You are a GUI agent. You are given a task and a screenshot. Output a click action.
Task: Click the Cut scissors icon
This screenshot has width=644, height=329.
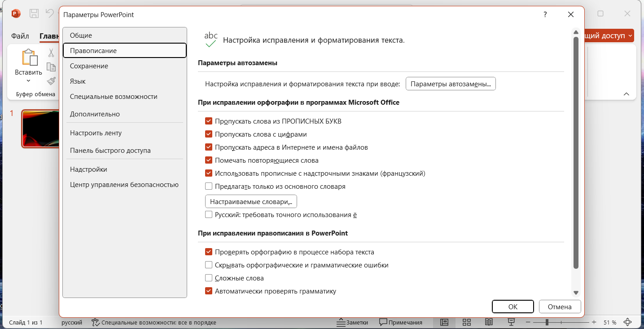click(x=51, y=53)
